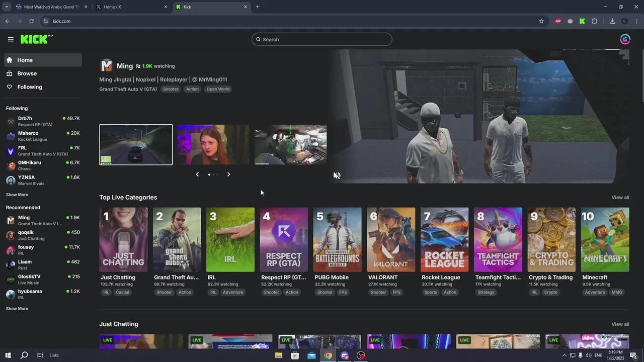Viewport: 644px width, 362px height.
Task: Go to previous featured stream arrow
Action: 197,174
